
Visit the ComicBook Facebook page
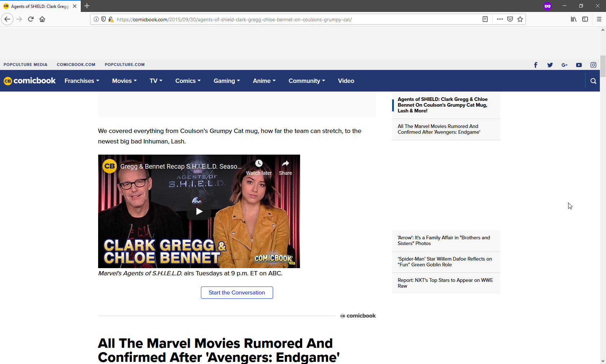(x=536, y=65)
